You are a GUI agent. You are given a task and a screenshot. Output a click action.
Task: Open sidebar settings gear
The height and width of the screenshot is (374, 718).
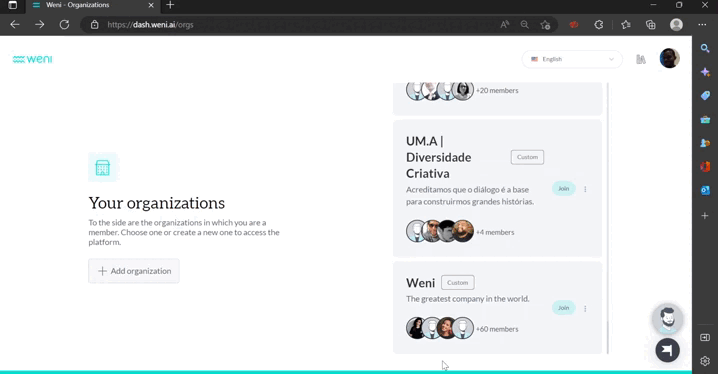click(x=705, y=361)
